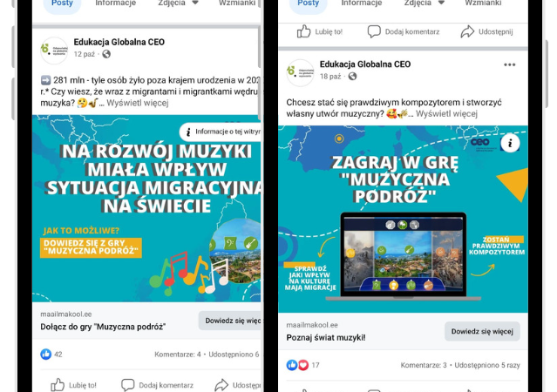Viewport: 557px width, 392px height.
Task: Click the Udostępnij arrow icon in the right phone's top bar
Action: click(467, 31)
